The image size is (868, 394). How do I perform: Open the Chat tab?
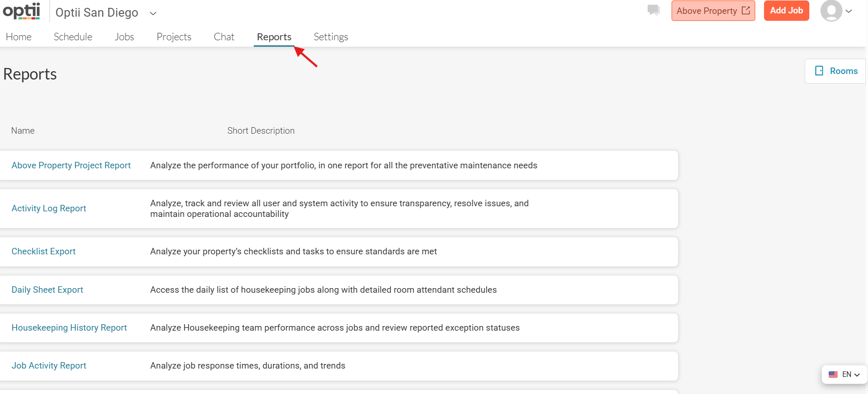pyautogui.click(x=224, y=37)
